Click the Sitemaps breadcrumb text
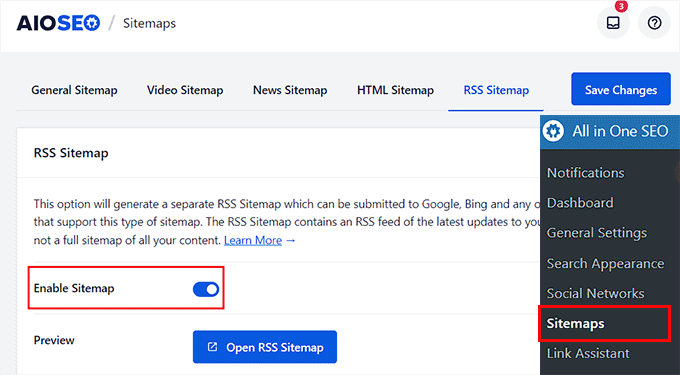680x375 pixels. pos(149,23)
